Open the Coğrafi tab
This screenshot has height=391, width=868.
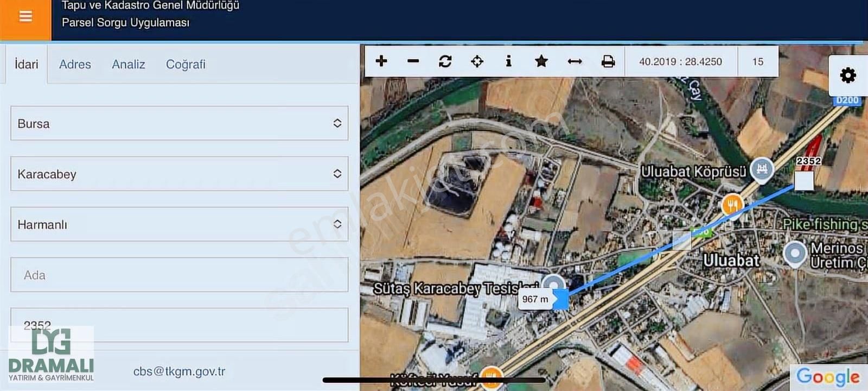(x=186, y=64)
